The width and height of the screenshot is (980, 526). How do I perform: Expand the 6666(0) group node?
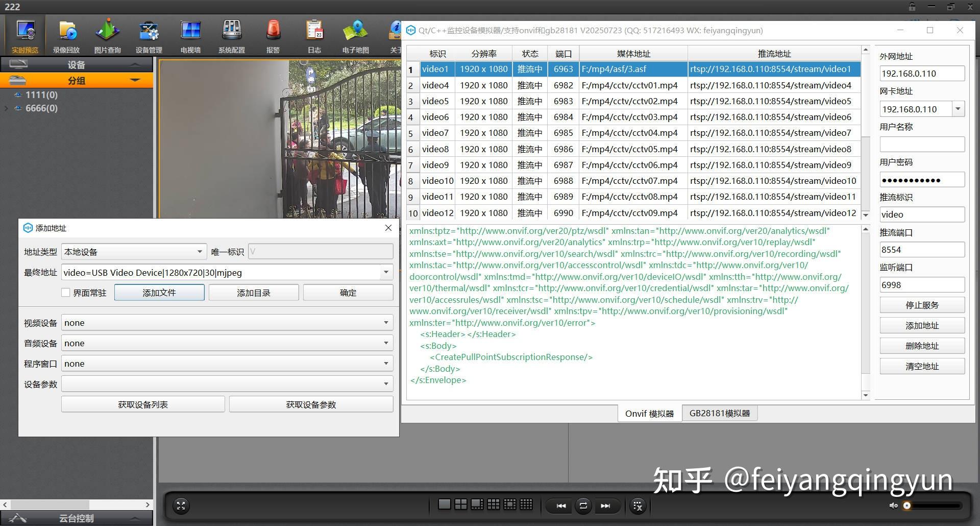pos(7,108)
